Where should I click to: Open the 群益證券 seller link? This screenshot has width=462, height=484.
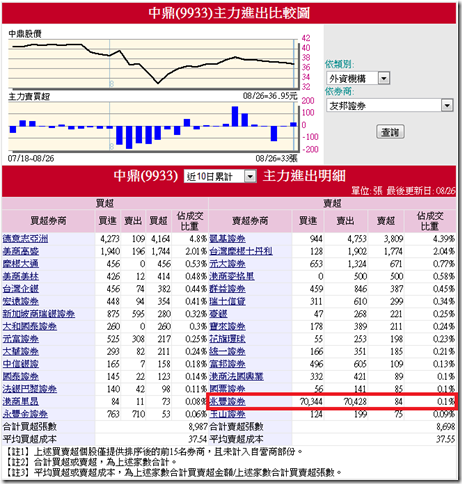pyautogui.click(x=228, y=289)
